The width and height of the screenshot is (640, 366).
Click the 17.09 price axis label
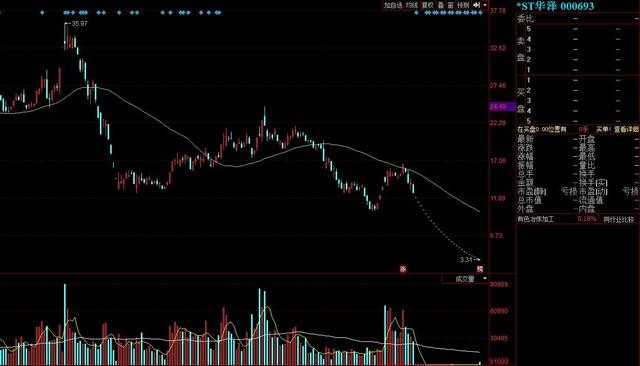tap(498, 161)
